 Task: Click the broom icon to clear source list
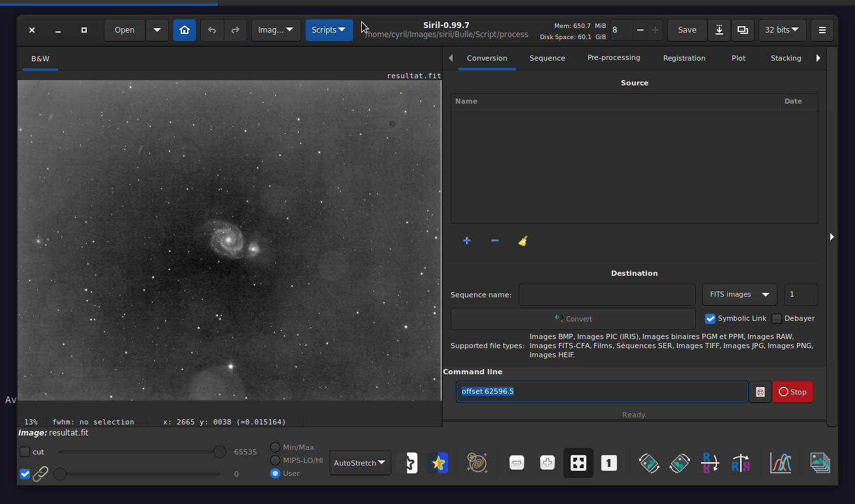pos(523,241)
